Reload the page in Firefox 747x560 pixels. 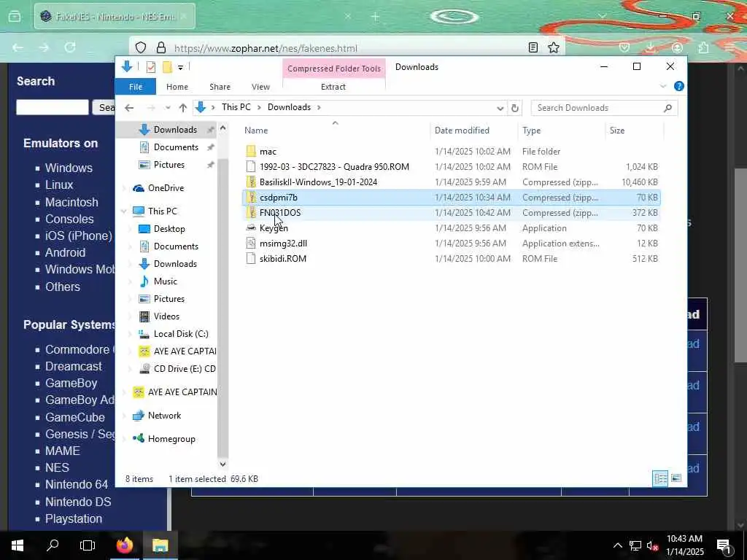[x=70, y=47]
